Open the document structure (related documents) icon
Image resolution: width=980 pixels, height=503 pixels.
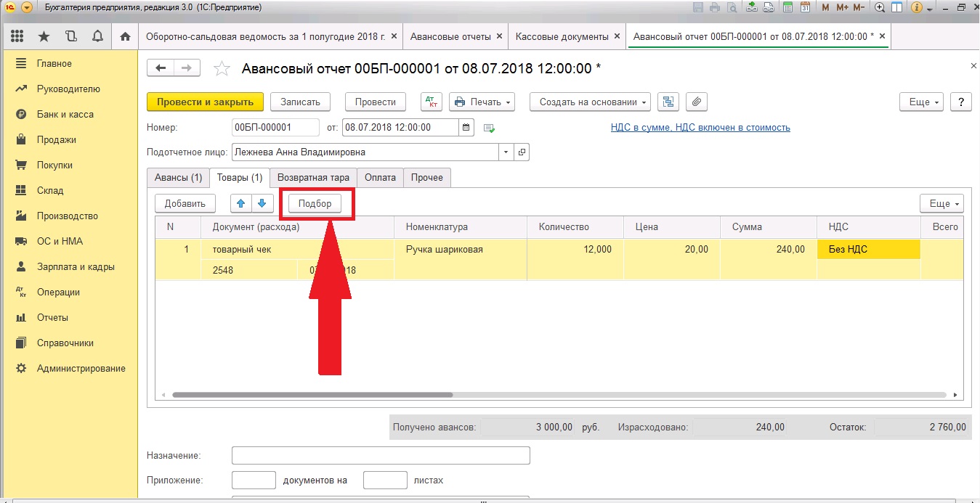668,102
